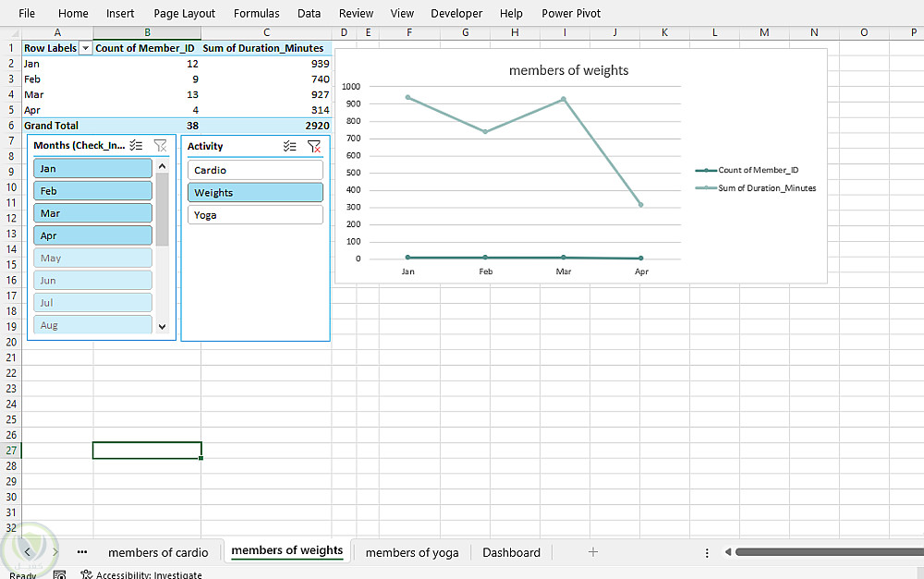Open Row Labels filter dropdown
Screen dimensions: 924x579
85,48
